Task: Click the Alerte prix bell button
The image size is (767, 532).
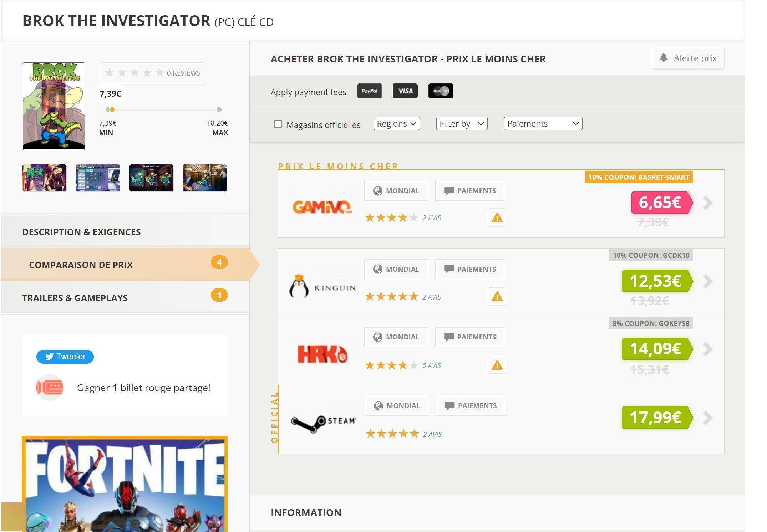Action: (688, 58)
